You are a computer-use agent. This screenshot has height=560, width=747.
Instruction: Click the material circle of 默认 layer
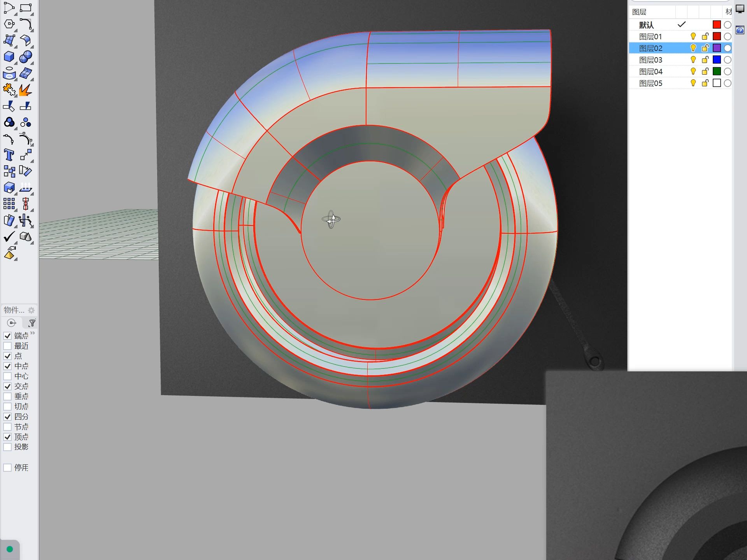click(x=728, y=25)
